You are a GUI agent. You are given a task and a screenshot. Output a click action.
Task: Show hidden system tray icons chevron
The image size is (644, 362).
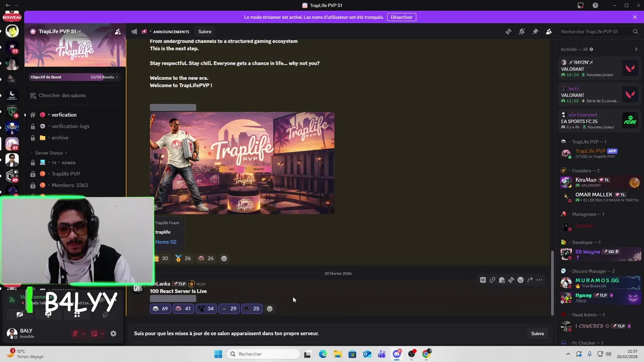(568, 354)
